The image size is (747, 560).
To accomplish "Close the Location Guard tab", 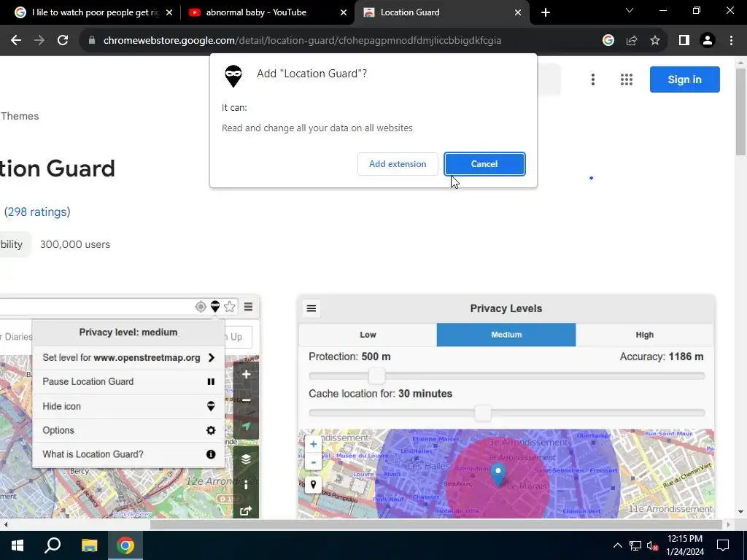I will pos(518,12).
